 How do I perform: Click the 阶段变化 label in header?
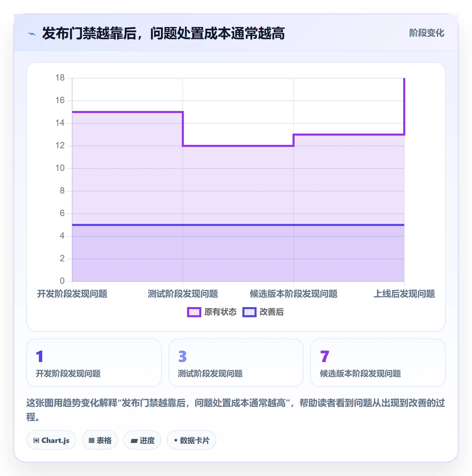coord(426,33)
